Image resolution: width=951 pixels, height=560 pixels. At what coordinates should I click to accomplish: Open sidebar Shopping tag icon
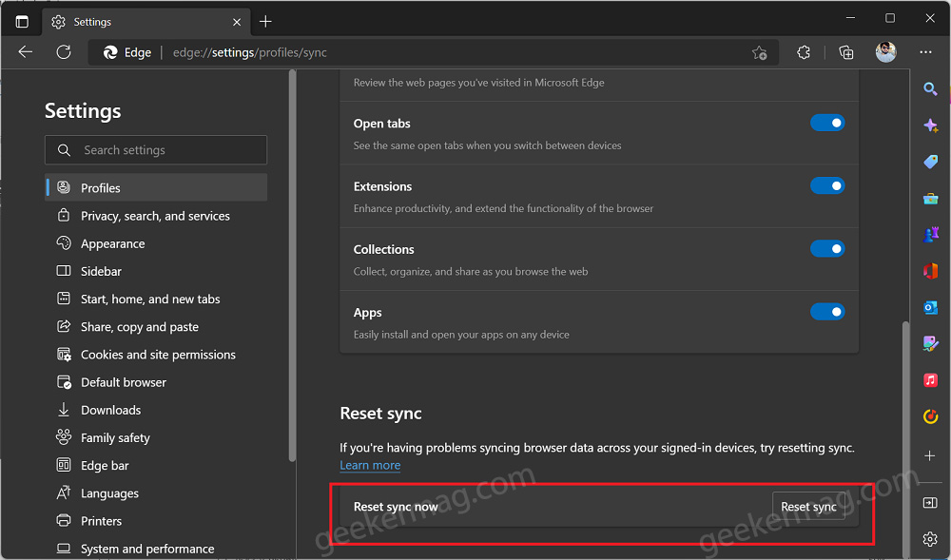930,162
